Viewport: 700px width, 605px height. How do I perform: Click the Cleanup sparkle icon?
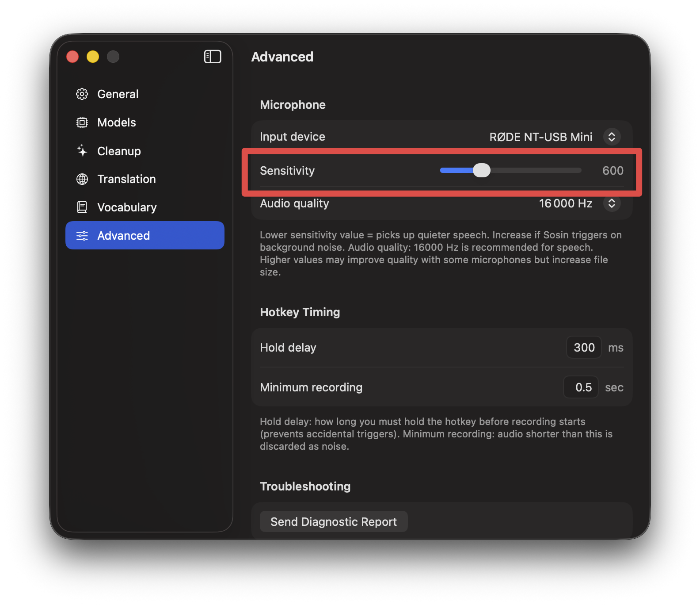[x=82, y=151]
